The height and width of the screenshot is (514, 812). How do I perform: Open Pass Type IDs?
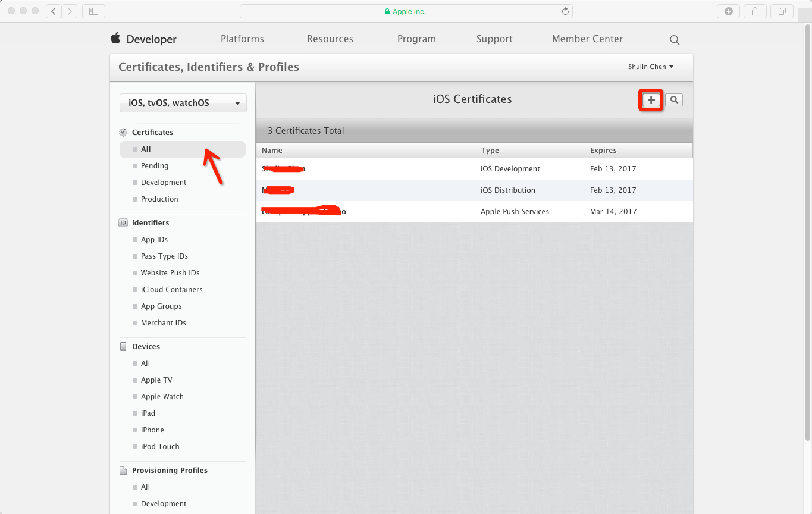164,256
